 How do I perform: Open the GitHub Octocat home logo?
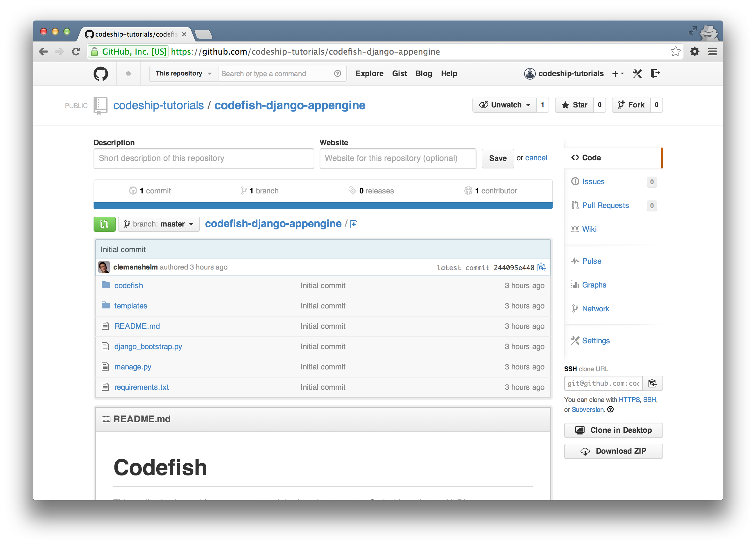pos(101,73)
